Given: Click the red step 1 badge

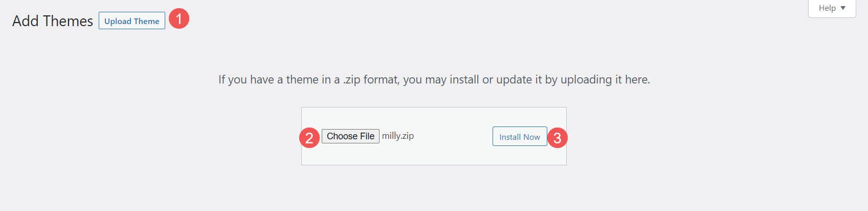Looking at the screenshot, I should [179, 19].
